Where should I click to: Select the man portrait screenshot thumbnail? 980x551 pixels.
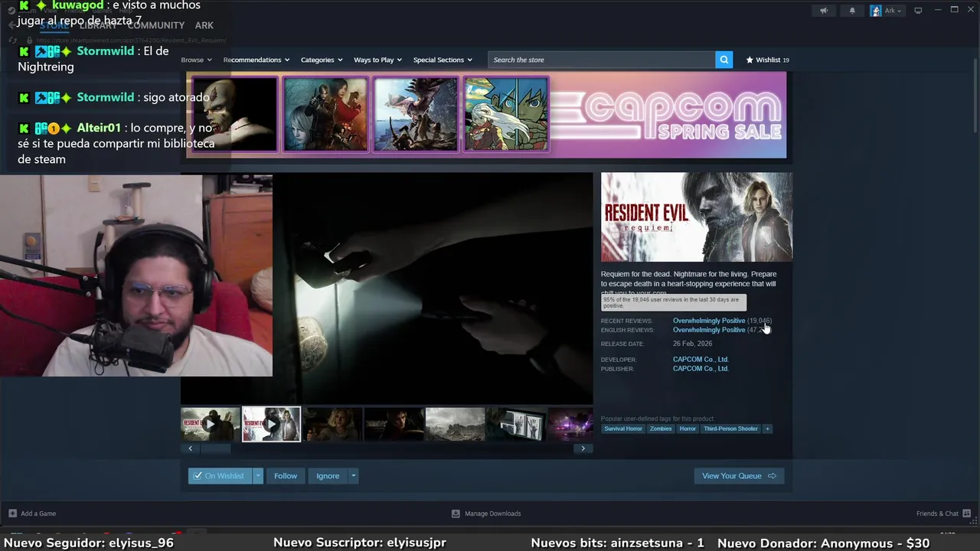point(394,424)
